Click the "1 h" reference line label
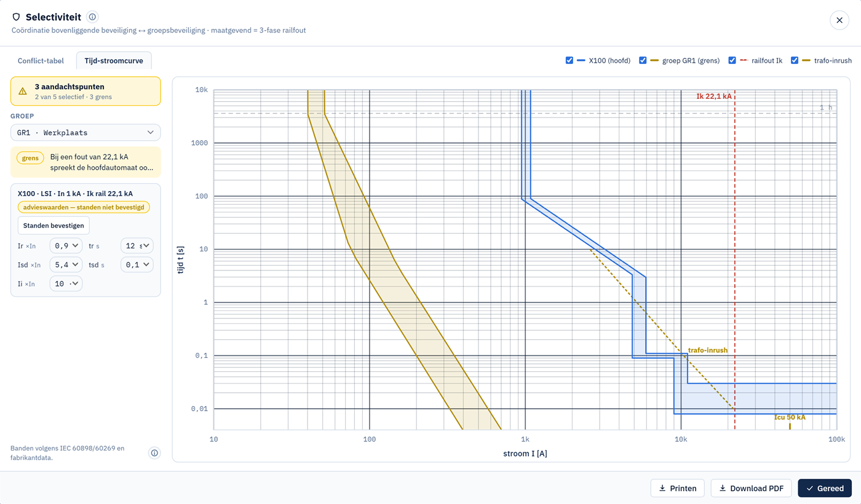 point(826,108)
